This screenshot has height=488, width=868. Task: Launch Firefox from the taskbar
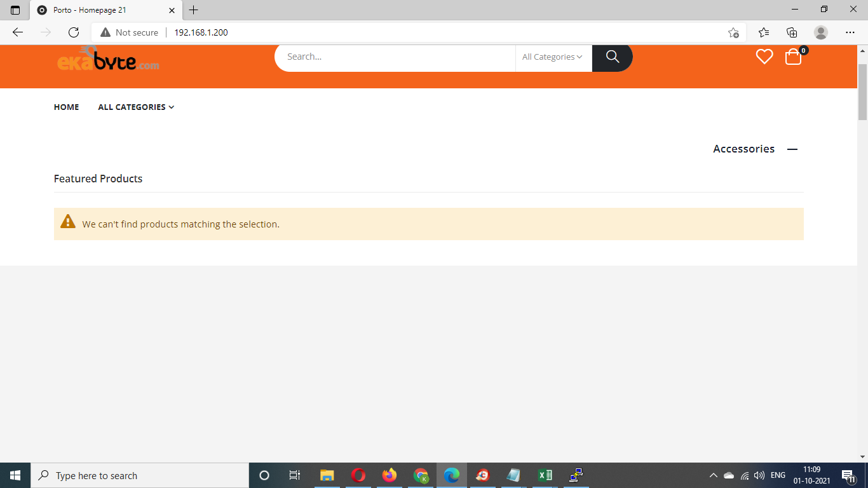click(x=389, y=475)
